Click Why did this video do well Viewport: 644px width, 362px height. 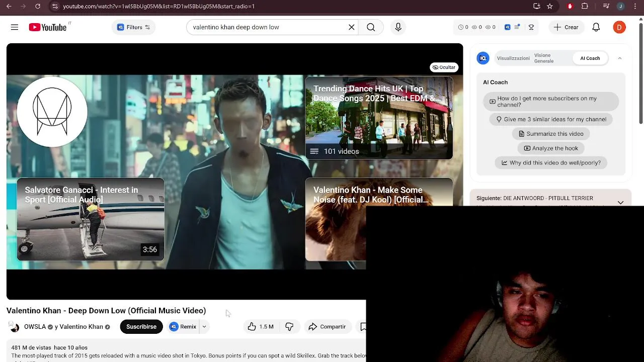click(551, 163)
